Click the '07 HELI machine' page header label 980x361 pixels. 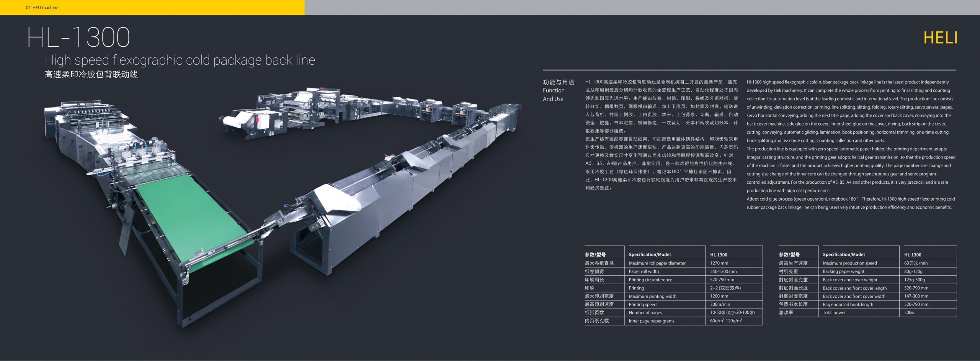pyautogui.click(x=42, y=8)
